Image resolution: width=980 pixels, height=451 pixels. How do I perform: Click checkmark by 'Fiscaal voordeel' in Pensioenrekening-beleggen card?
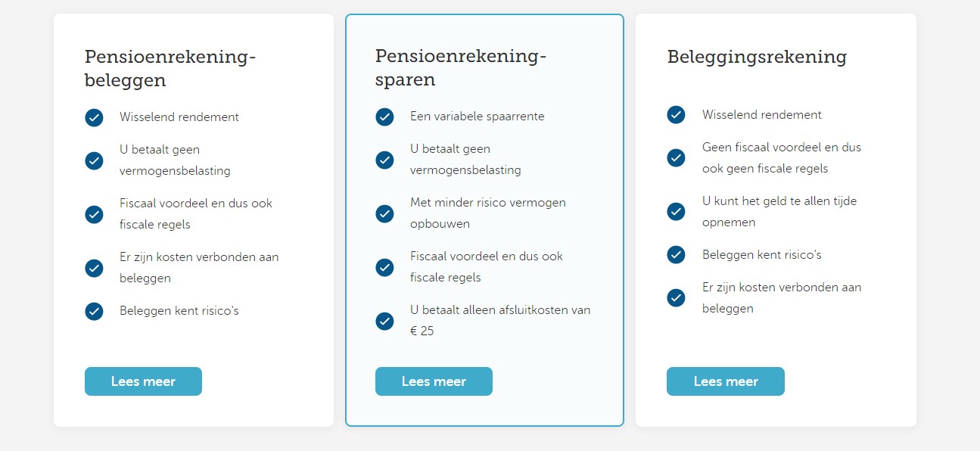(x=94, y=214)
